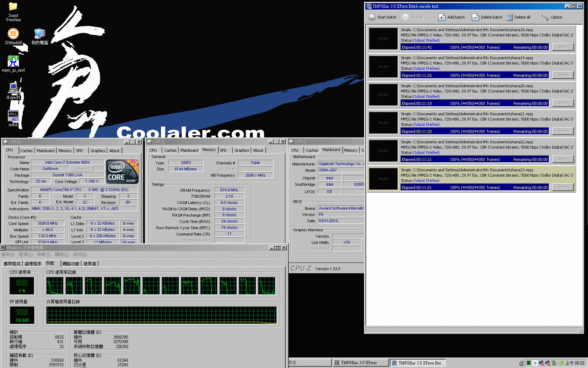Switch to 應用程式 tab in Task Manager
The image size is (588, 368).
(12, 264)
